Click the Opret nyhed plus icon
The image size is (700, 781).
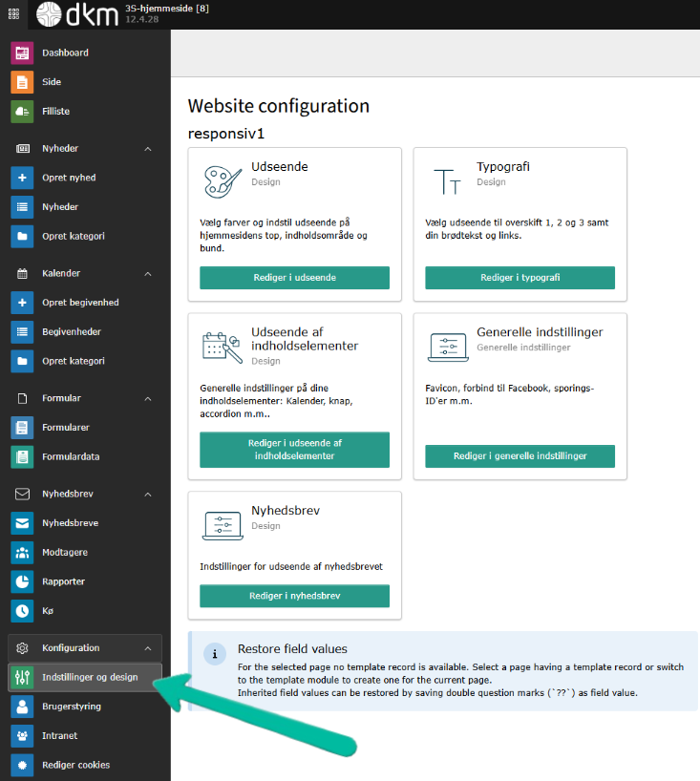tap(22, 179)
